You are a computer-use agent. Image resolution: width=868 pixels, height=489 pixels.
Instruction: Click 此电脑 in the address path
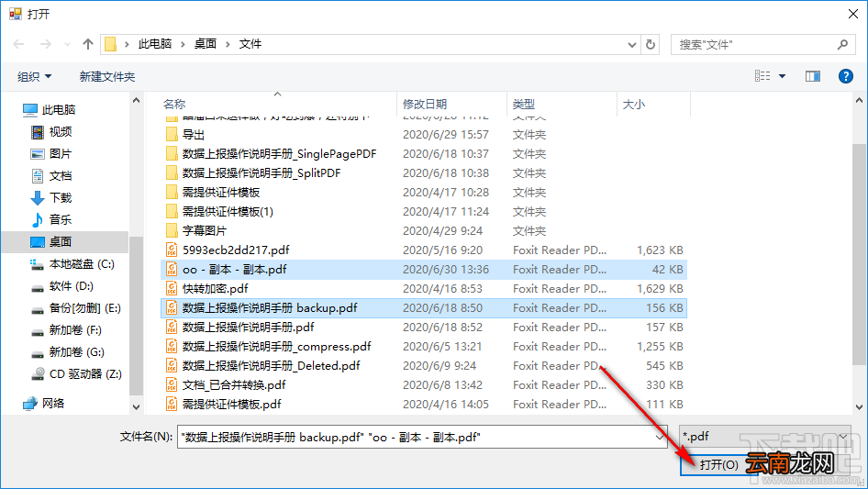pyautogui.click(x=155, y=44)
